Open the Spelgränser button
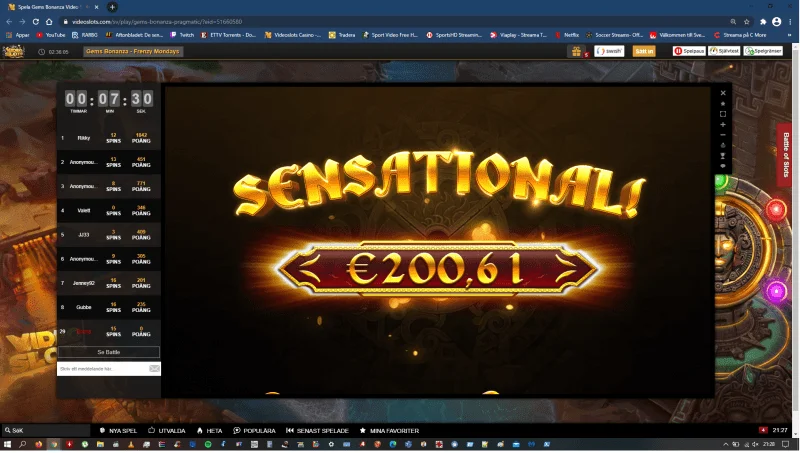Screen dimensions: 800x453 pyautogui.click(x=763, y=51)
